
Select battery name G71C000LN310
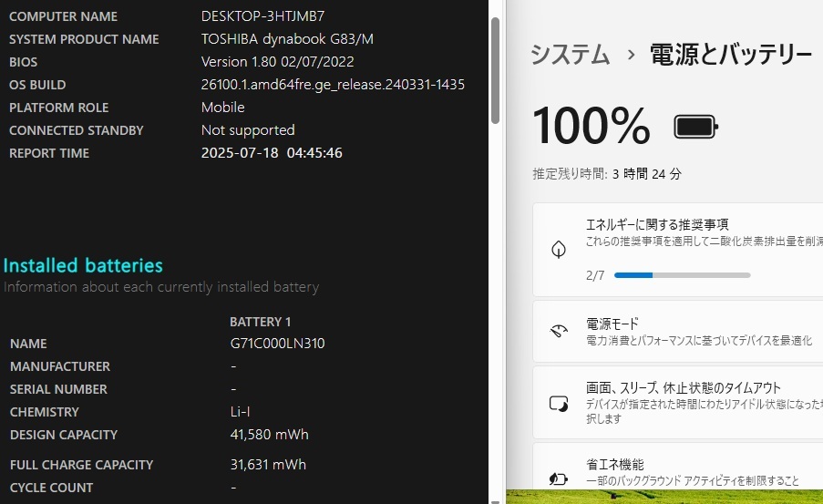[278, 344]
